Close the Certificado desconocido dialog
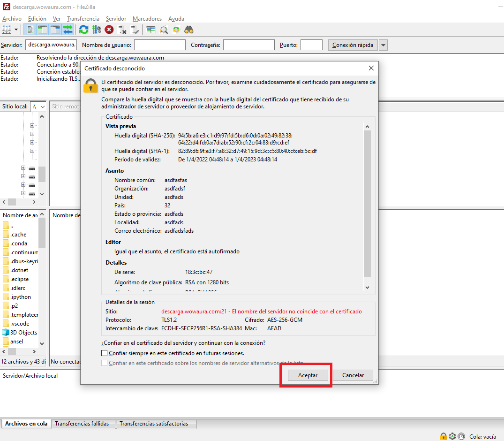 click(x=371, y=68)
